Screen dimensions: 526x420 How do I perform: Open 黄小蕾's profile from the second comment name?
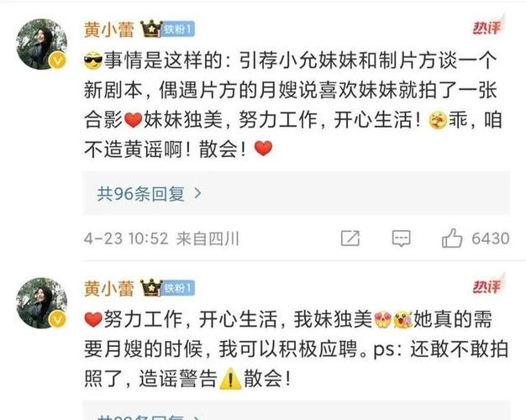[109, 288]
